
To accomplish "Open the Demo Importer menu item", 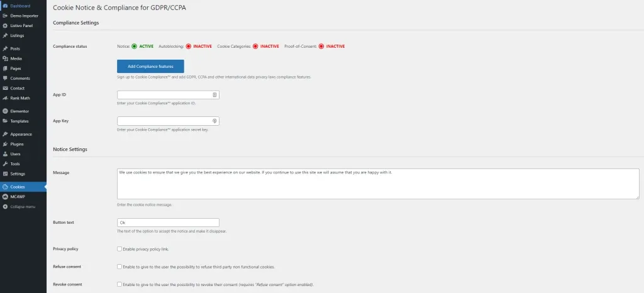I will tap(23, 16).
